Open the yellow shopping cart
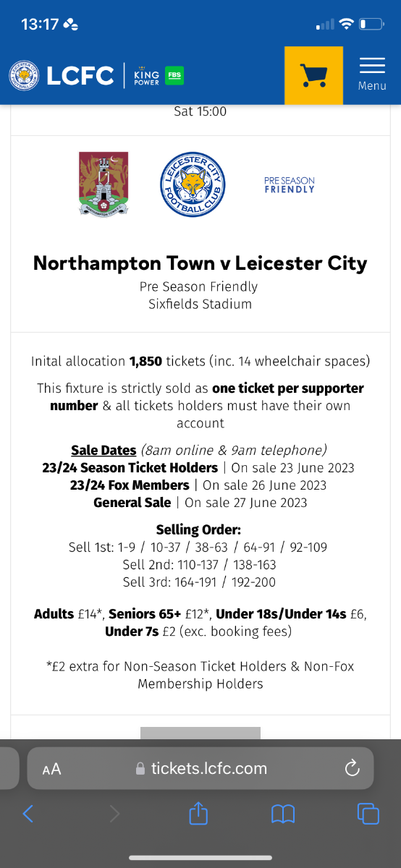This screenshot has width=401, height=868. 313,75
